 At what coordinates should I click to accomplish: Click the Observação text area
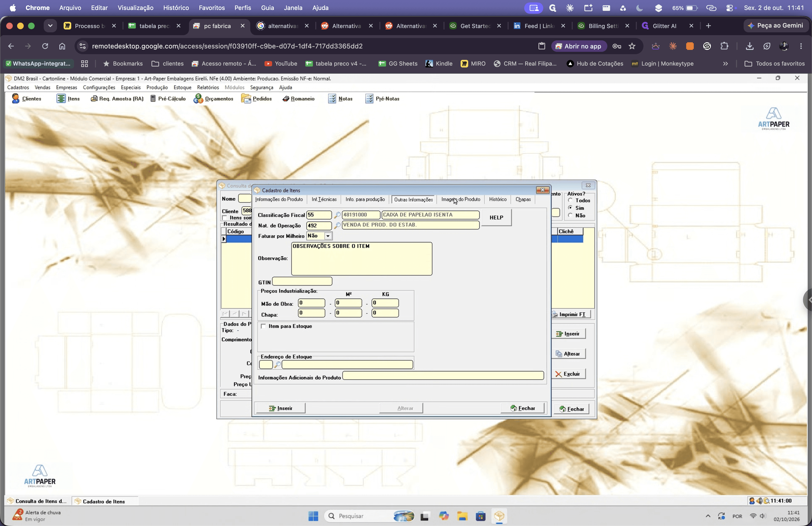click(362, 259)
